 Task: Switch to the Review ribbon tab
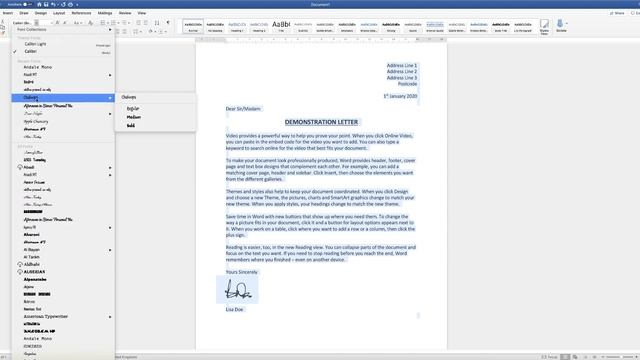pyautogui.click(x=125, y=13)
